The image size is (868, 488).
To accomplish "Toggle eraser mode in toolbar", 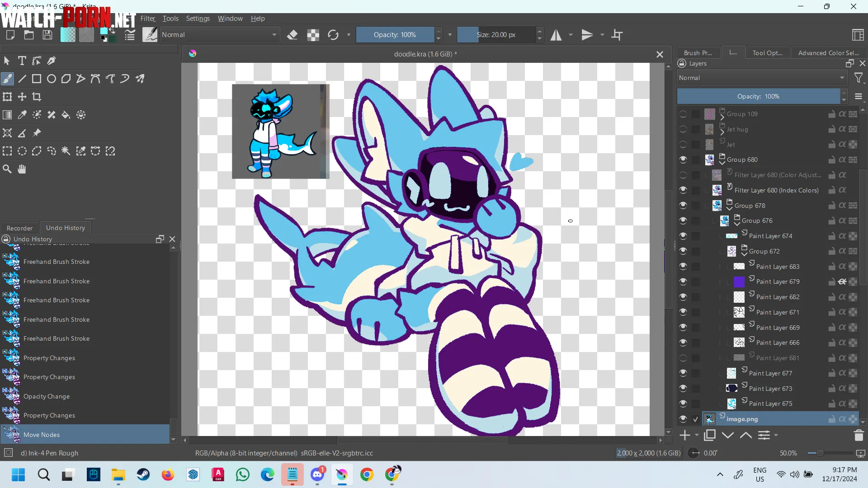I will (x=292, y=35).
